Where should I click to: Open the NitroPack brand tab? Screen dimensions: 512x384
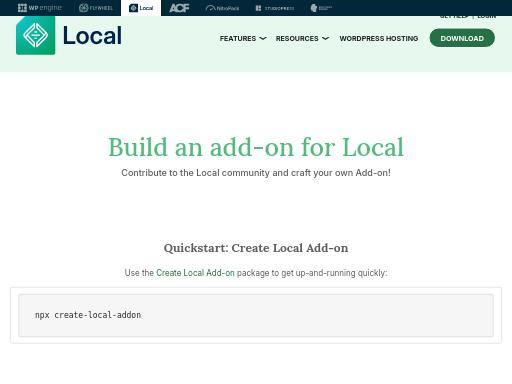click(x=222, y=8)
